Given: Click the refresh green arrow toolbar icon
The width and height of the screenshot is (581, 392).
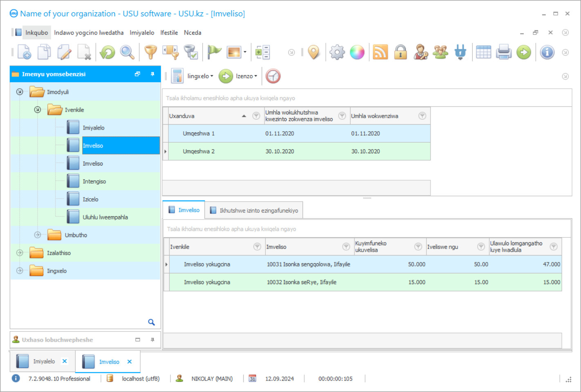Looking at the screenshot, I should (108, 52).
